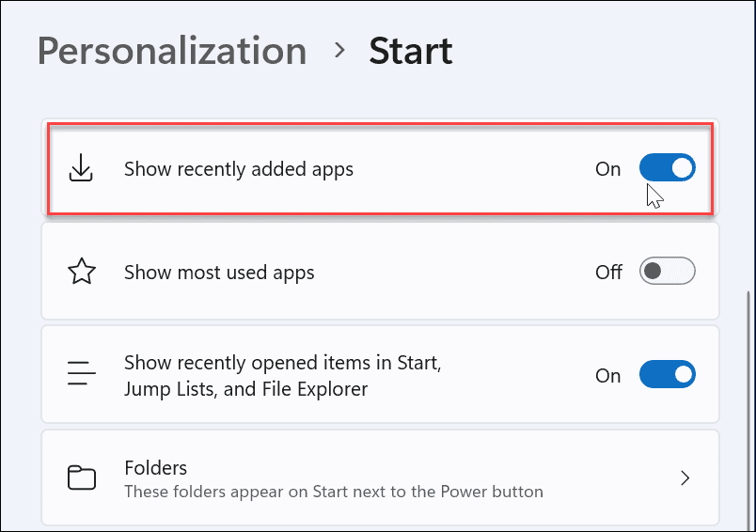Click the 'Off' status beside most used apps
Screen dimensions: 756x532
[x=608, y=273]
